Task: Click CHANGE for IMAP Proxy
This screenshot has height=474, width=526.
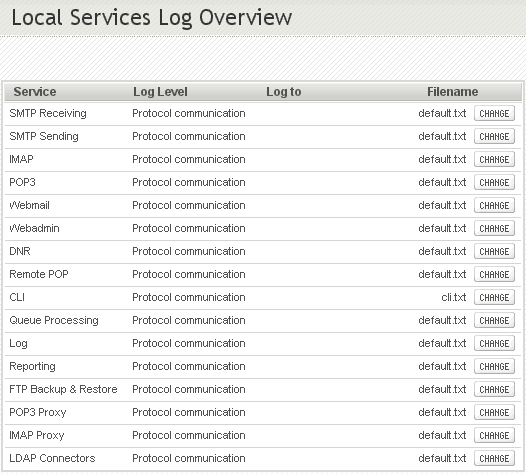Action: tap(494, 435)
